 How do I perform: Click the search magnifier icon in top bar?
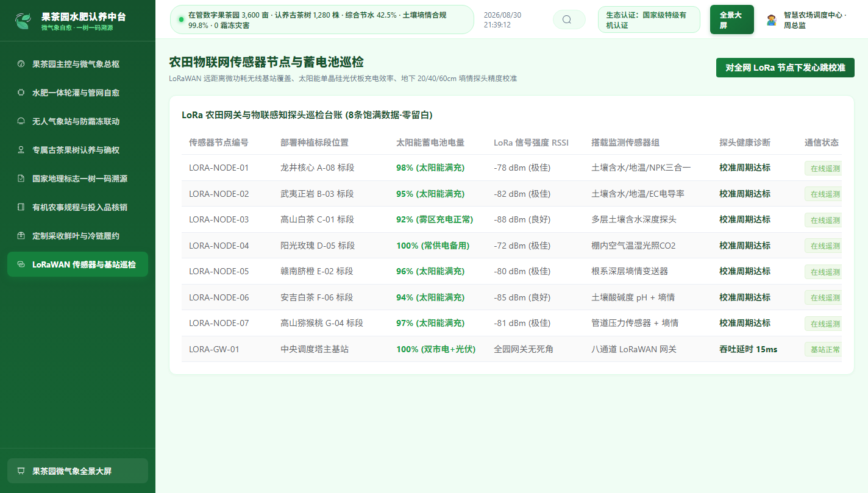(567, 20)
